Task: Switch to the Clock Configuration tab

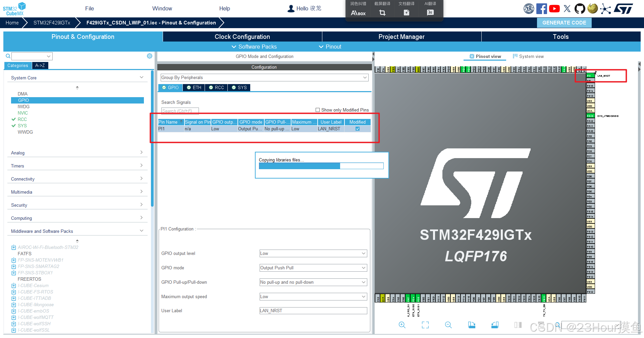Action: point(242,37)
